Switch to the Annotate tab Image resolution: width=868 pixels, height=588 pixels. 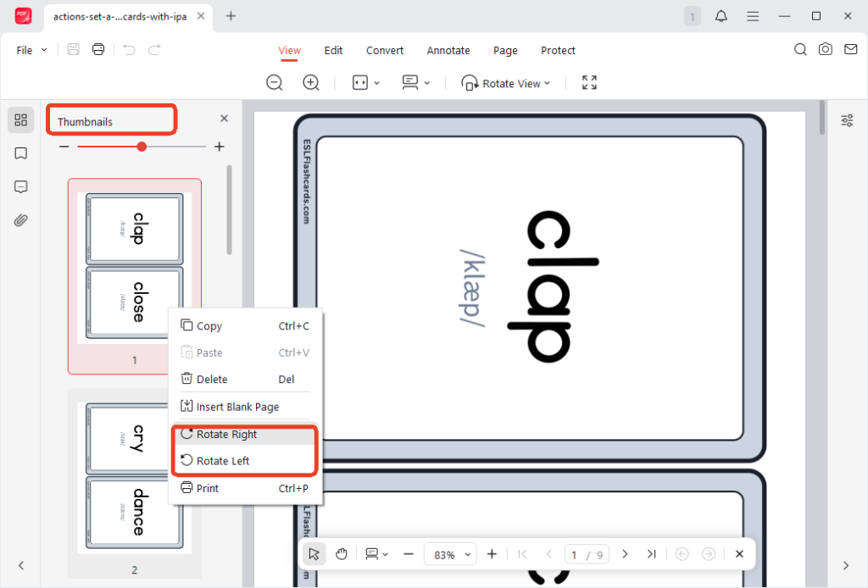click(x=448, y=50)
